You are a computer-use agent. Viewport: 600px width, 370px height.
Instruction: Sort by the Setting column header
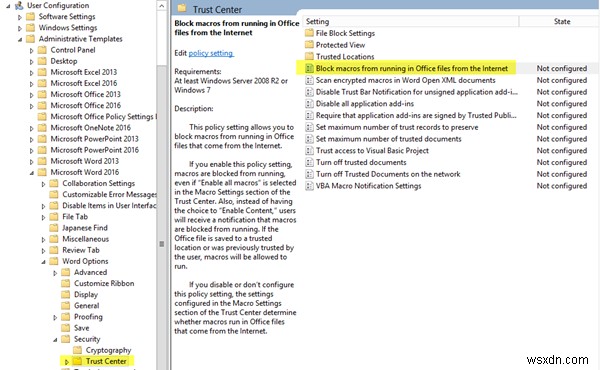[411, 21]
